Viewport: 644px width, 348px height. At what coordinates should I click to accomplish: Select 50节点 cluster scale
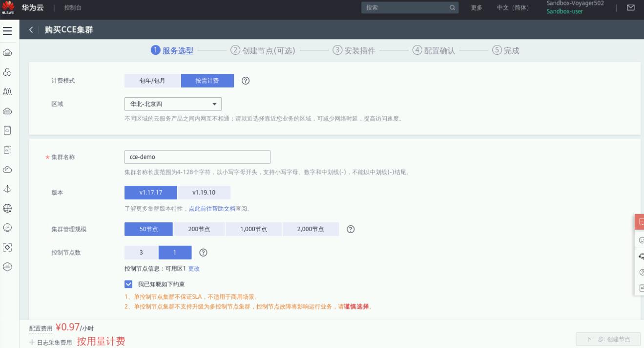(148, 229)
